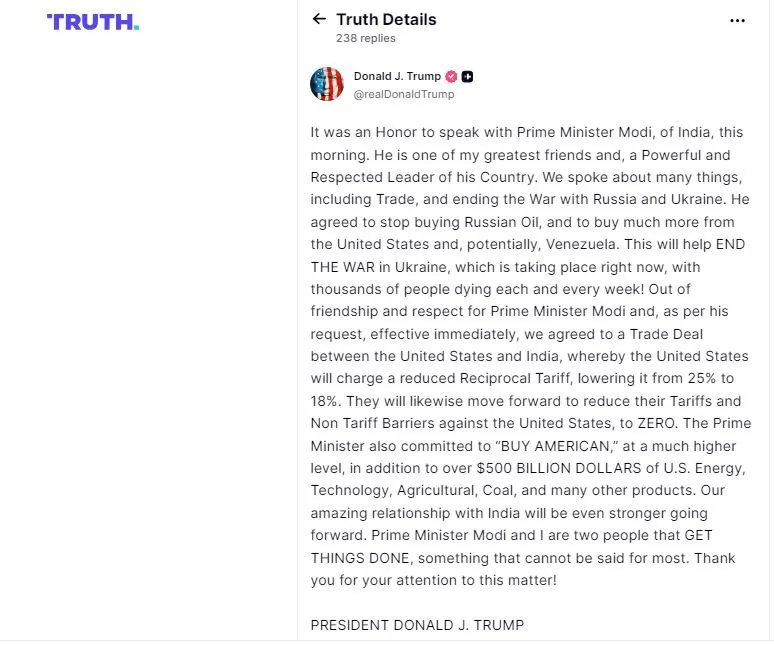Open the three-dot more options menu
774x645 pixels.
pos(738,20)
